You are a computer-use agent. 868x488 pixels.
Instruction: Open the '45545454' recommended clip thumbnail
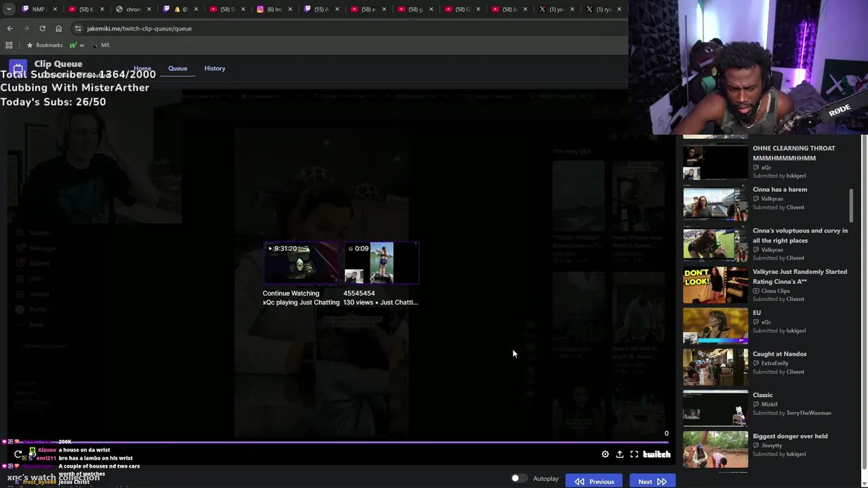(382, 263)
